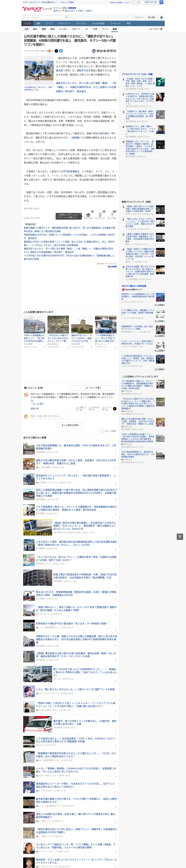Open 南日本新聞社 publisher logo
The height and width of the screenshot is (868, 186).
click(x=104, y=51)
